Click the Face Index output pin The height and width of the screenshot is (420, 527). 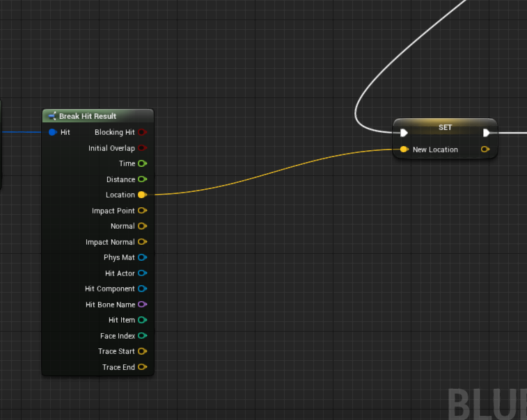143,336
